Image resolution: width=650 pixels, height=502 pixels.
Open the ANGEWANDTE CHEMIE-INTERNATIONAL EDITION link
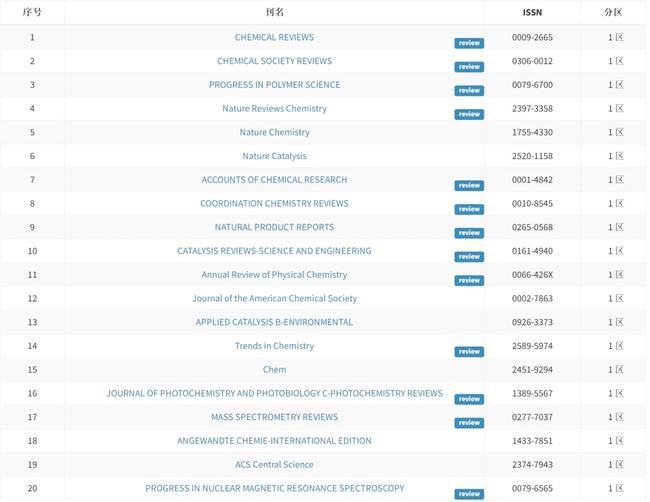pyautogui.click(x=274, y=441)
